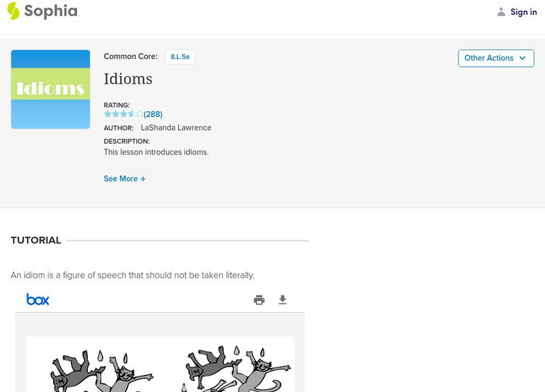Download the document from Box viewer
This screenshot has width=545, height=392.
pos(283,299)
